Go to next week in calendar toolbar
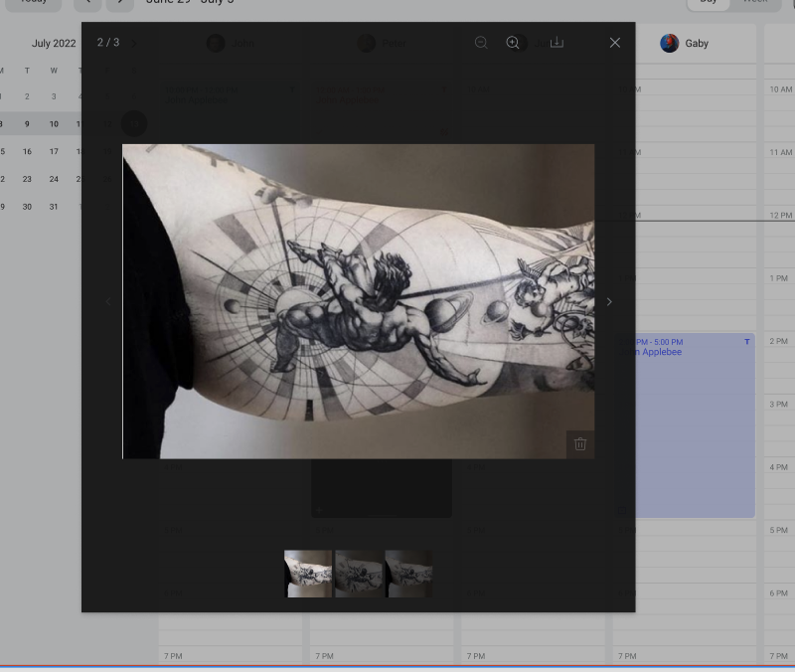795x672 pixels. click(120, 4)
